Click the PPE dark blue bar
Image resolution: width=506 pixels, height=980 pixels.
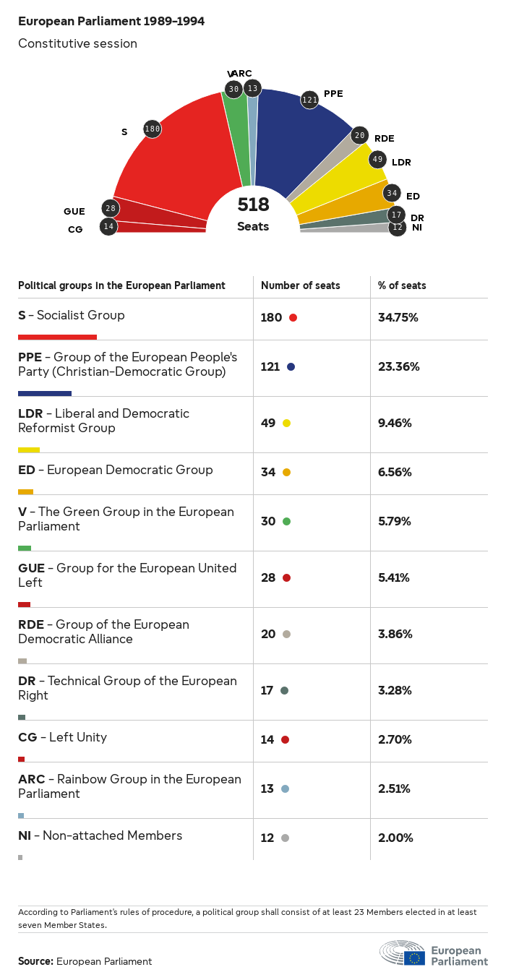coord(45,393)
